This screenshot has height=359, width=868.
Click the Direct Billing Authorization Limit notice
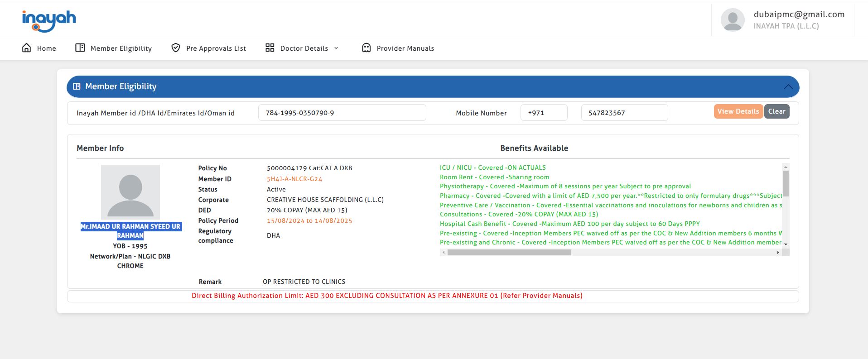(x=387, y=296)
